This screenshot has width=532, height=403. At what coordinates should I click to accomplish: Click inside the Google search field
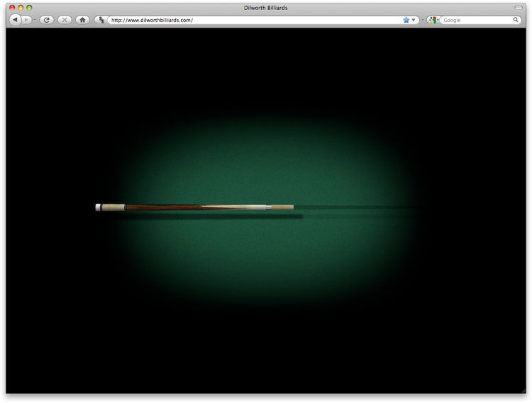click(x=477, y=20)
